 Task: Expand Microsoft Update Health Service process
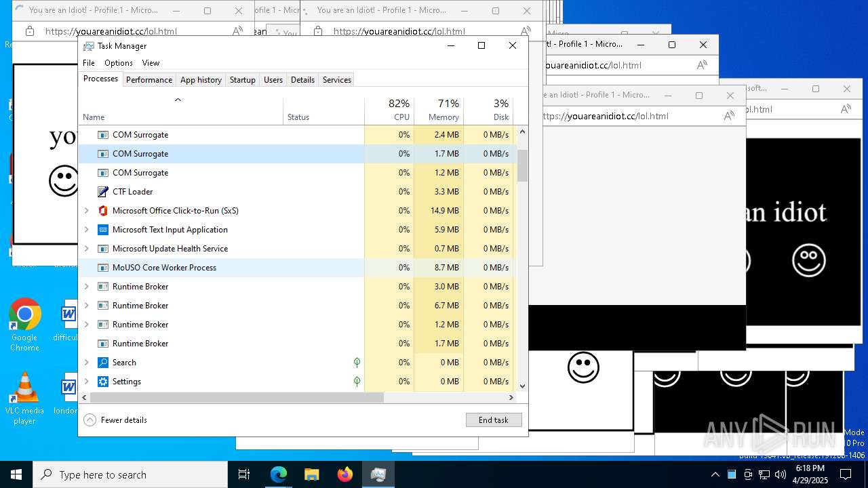(x=87, y=249)
